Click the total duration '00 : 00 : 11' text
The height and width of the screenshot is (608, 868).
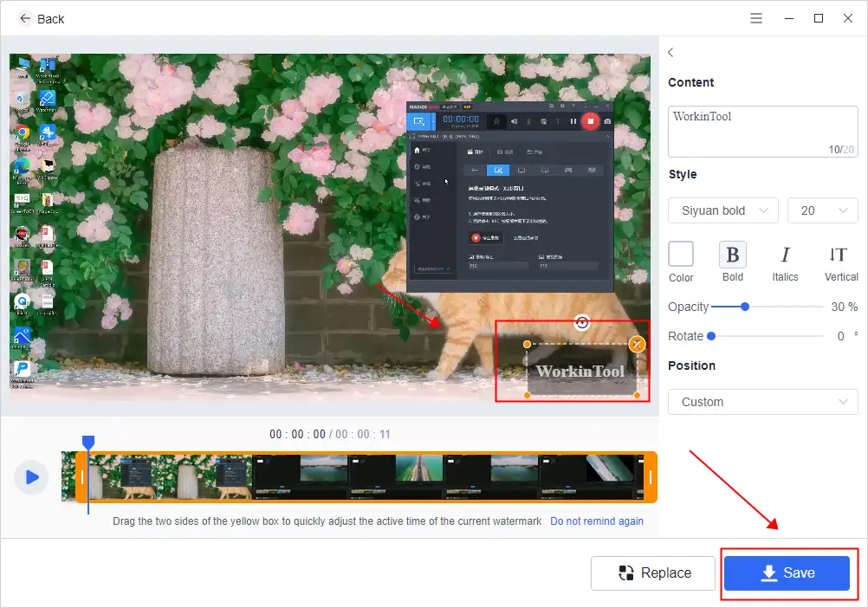pyautogui.click(x=363, y=434)
